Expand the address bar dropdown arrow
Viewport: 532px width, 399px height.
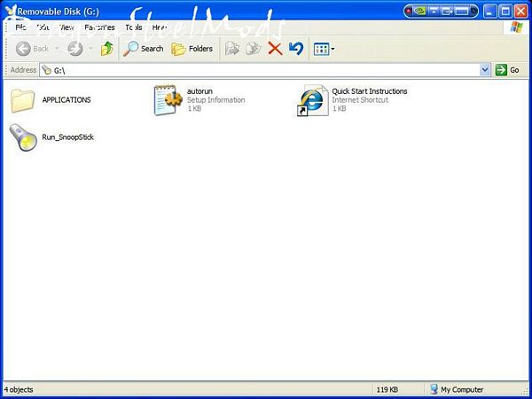(x=485, y=70)
